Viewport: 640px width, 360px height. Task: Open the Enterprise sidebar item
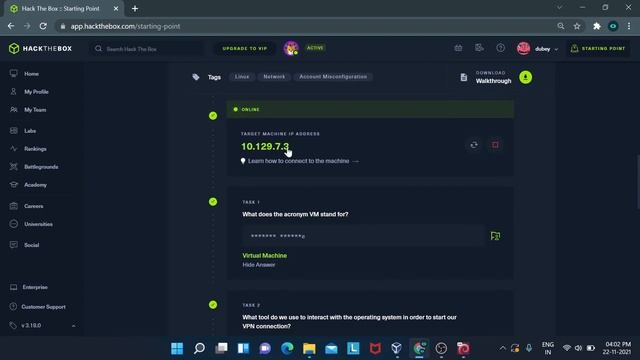tap(35, 287)
